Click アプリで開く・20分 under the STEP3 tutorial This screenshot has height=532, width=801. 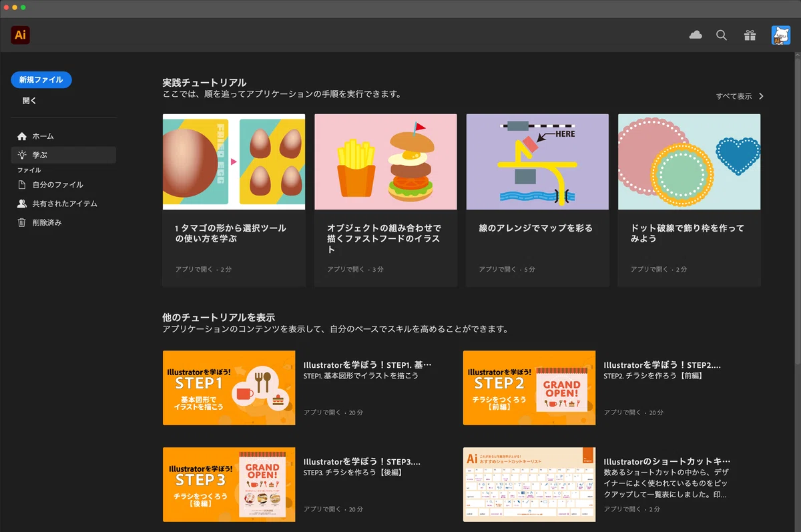click(x=333, y=509)
